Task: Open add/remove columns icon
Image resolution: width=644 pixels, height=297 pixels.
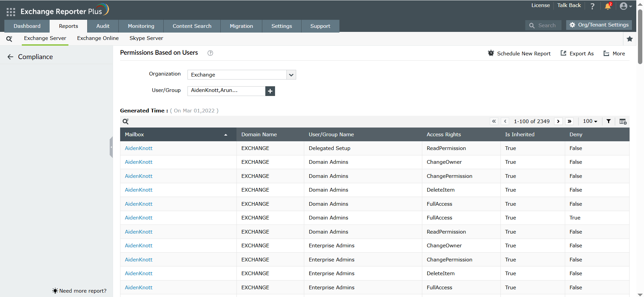Action: pyautogui.click(x=623, y=121)
